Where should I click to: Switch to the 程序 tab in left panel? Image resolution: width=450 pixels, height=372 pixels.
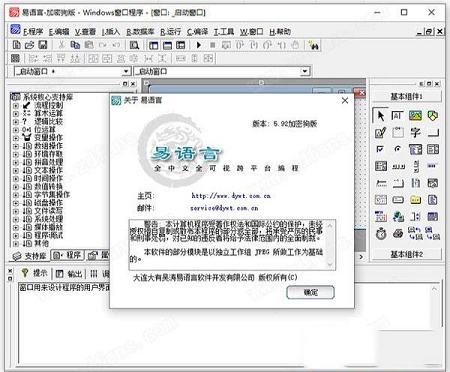pyautogui.click(x=67, y=255)
